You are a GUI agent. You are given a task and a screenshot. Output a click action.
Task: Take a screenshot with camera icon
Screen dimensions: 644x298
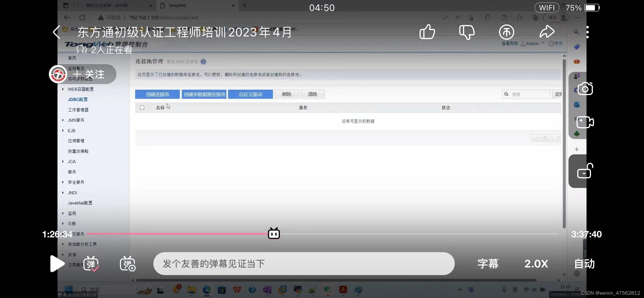tap(585, 89)
